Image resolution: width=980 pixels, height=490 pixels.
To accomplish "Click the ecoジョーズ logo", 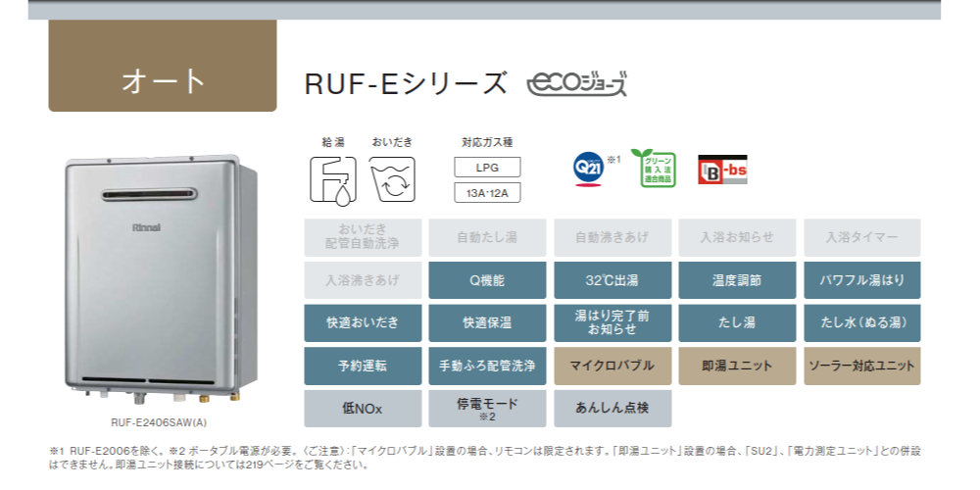I will click(x=577, y=84).
